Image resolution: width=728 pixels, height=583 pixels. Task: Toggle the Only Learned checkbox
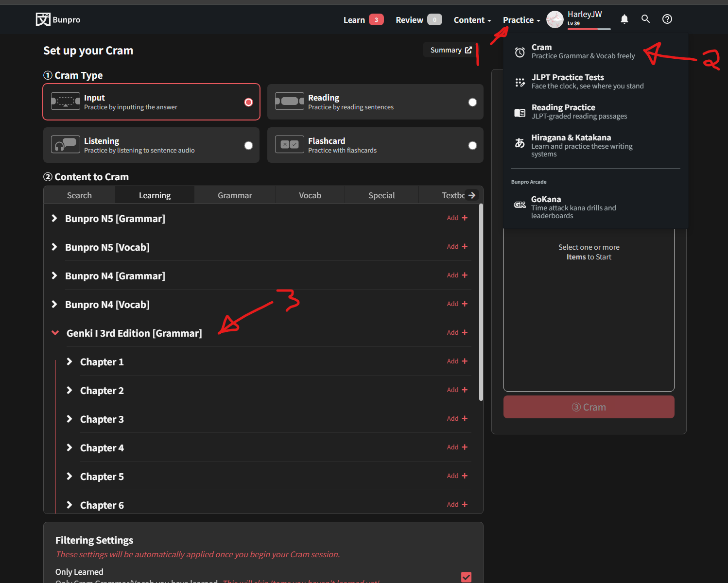pyautogui.click(x=466, y=577)
